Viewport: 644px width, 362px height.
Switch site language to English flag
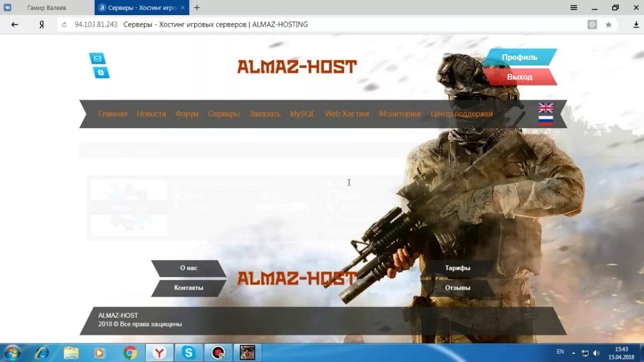[x=546, y=108]
